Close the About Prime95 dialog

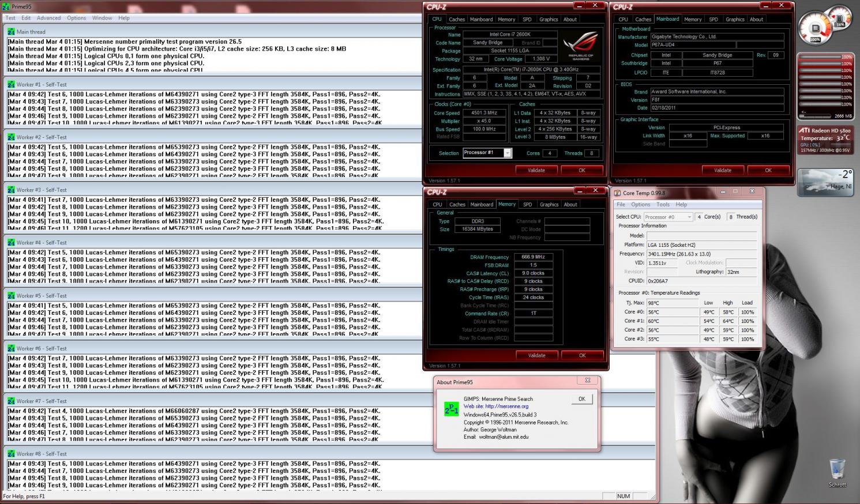(x=588, y=381)
